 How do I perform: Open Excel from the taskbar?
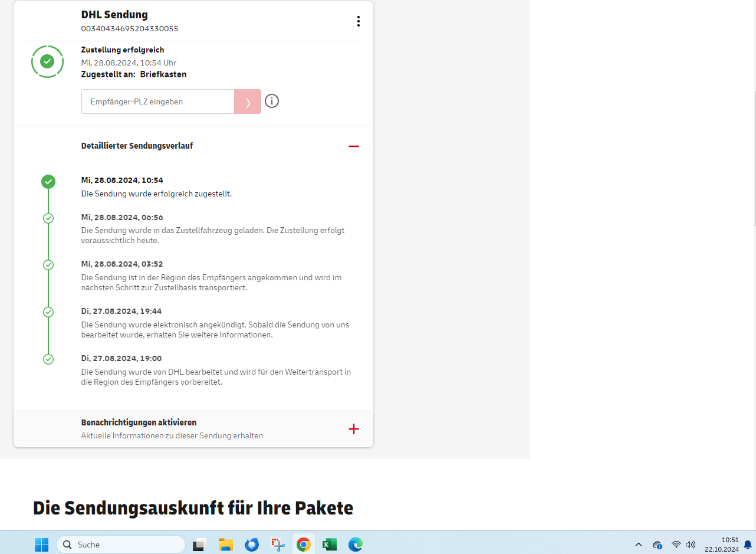click(x=330, y=545)
